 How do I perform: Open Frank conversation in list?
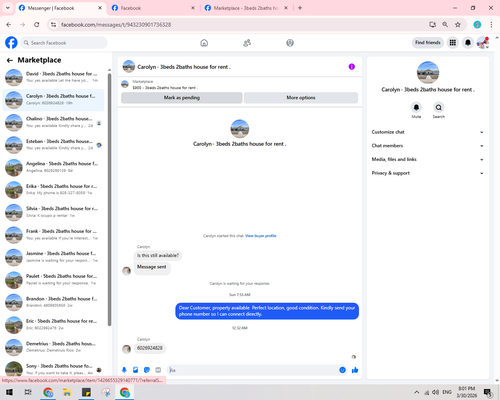(53, 235)
